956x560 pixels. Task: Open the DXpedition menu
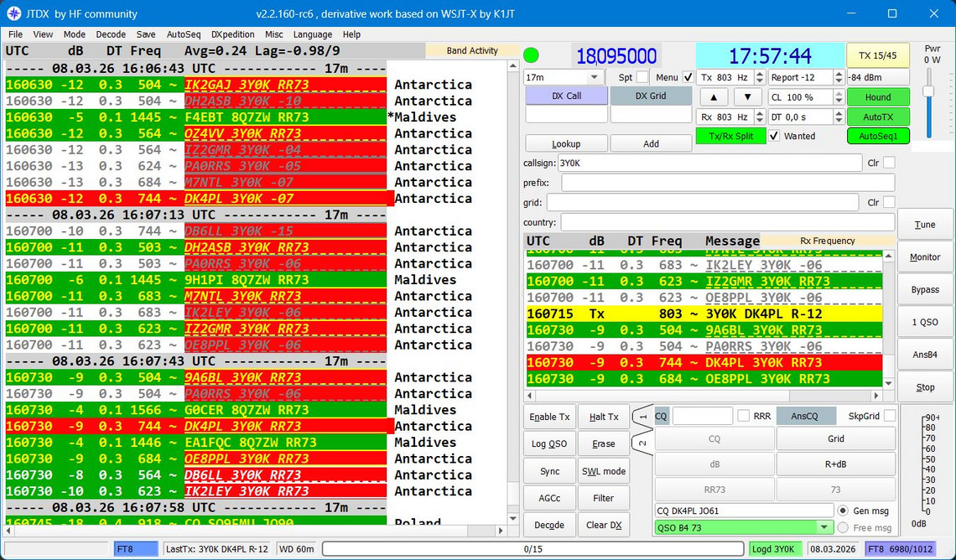pos(232,34)
